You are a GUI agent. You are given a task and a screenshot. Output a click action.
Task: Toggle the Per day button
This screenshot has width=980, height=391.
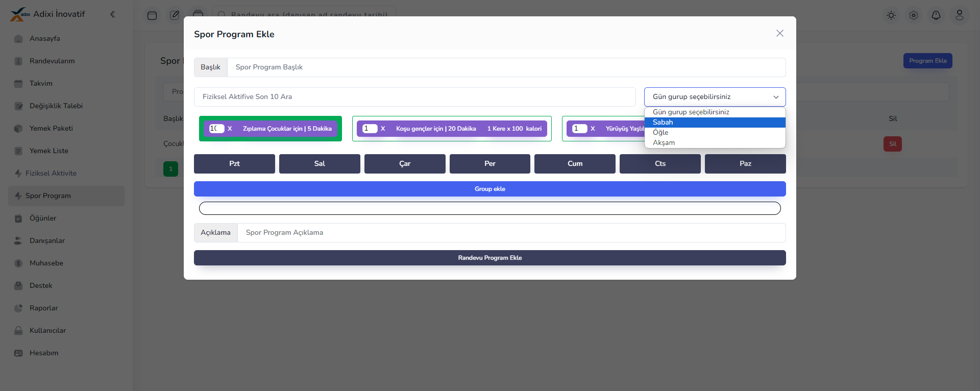click(490, 164)
